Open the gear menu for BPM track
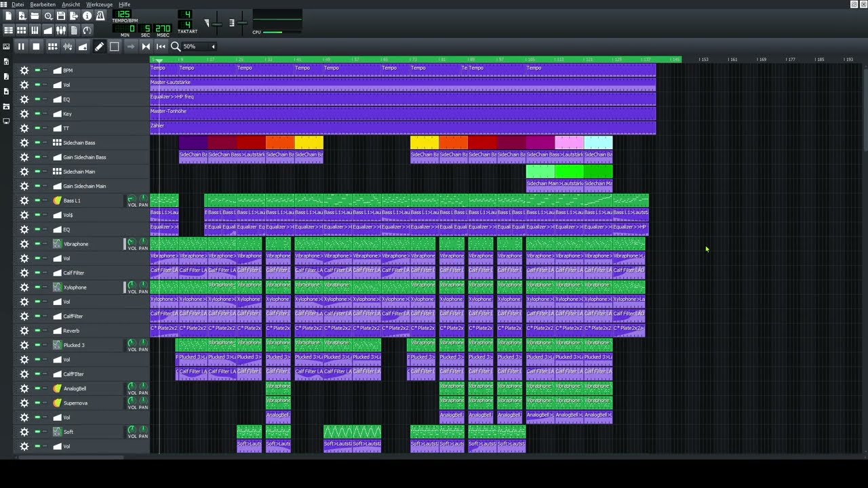This screenshot has width=868, height=488. [x=24, y=70]
